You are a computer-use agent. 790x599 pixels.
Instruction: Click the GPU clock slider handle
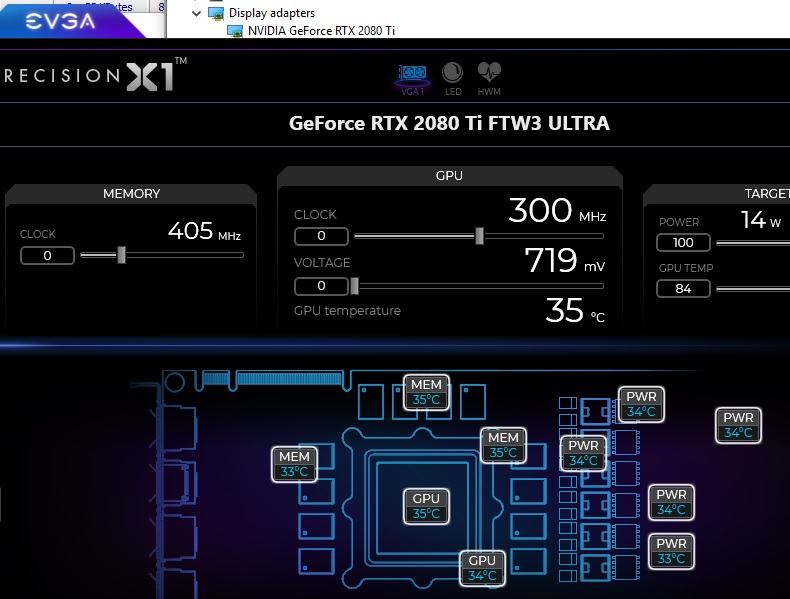point(480,236)
